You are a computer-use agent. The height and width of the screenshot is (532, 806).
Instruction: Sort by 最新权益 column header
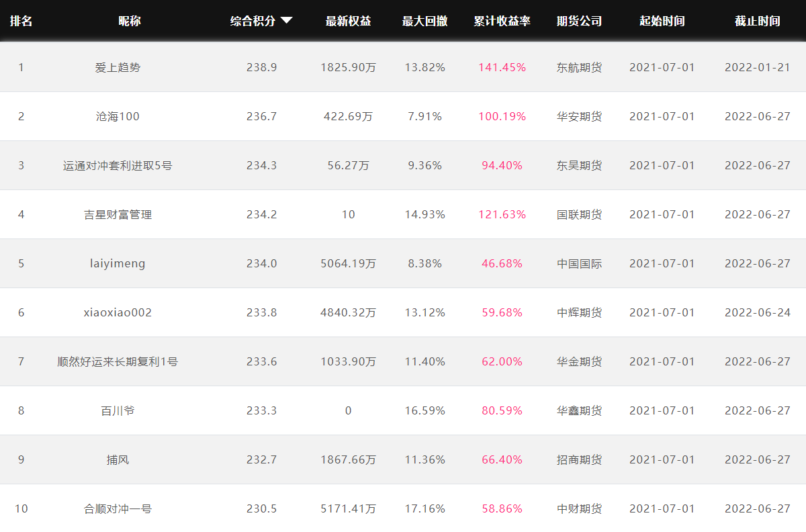(x=348, y=21)
